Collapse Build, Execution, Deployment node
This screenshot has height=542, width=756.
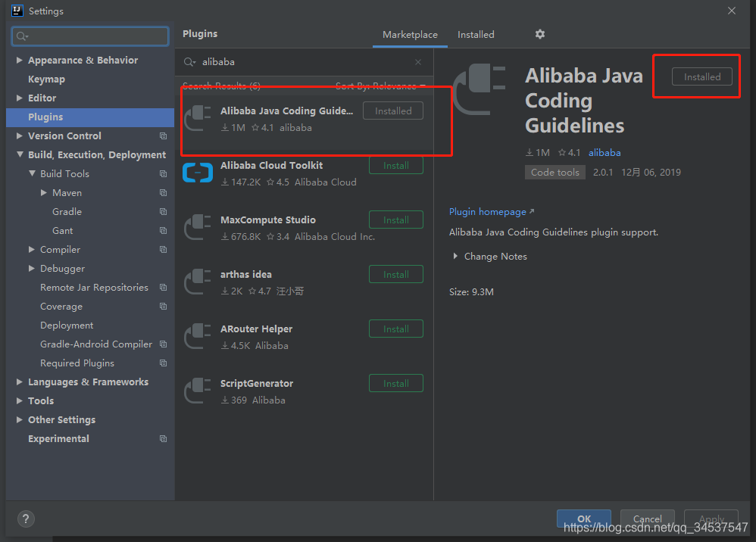(20, 154)
